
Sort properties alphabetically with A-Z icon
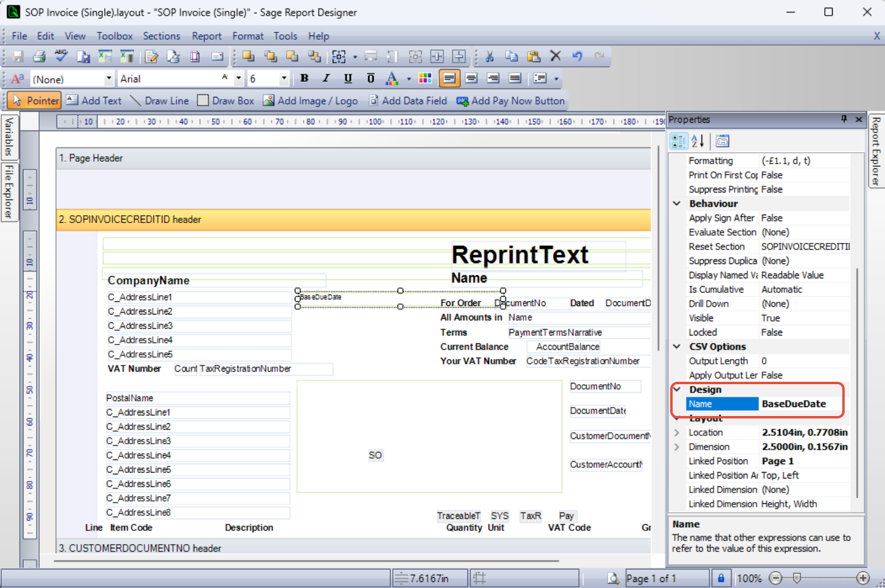click(x=698, y=141)
